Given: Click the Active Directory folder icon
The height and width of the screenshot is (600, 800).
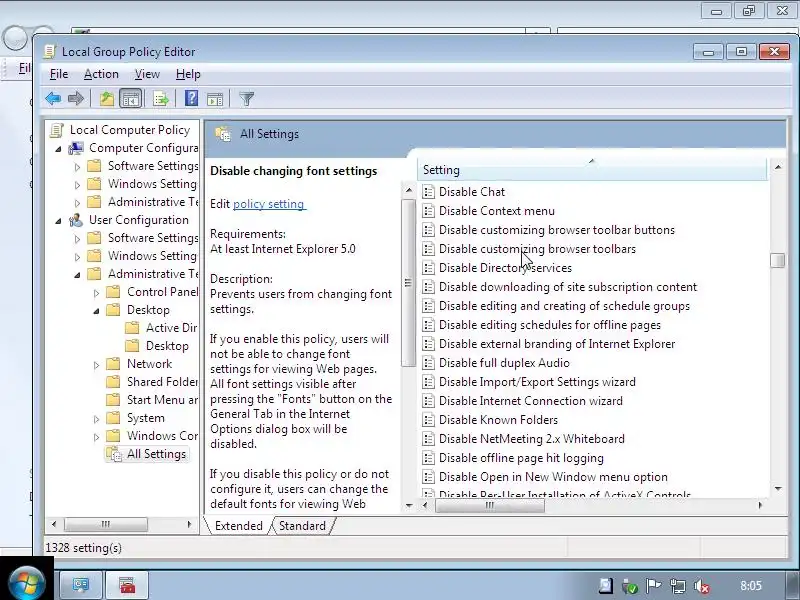Looking at the screenshot, I should (x=132, y=328).
